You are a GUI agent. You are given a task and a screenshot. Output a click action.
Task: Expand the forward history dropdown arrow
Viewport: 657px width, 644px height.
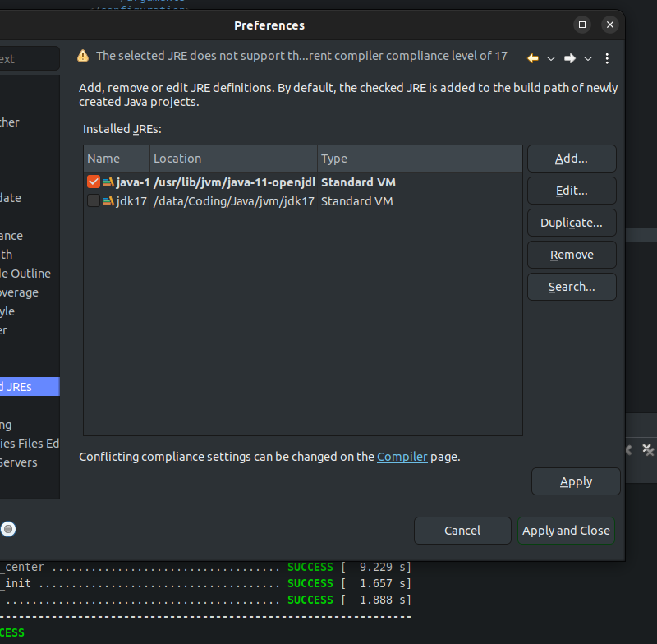(588, 58)
